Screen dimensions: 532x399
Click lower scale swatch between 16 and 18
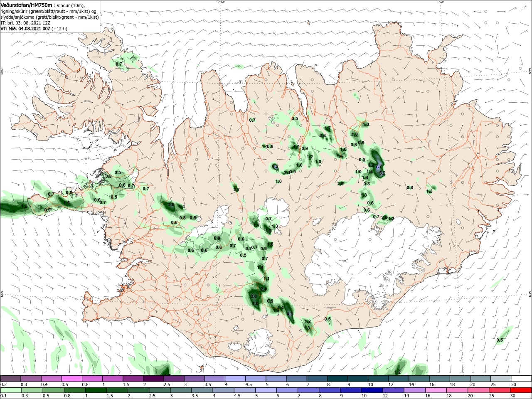(436, 390)
